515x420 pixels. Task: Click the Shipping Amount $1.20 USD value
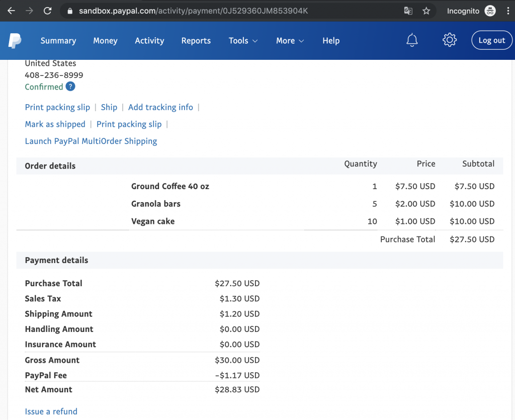[x=240, y=314]
